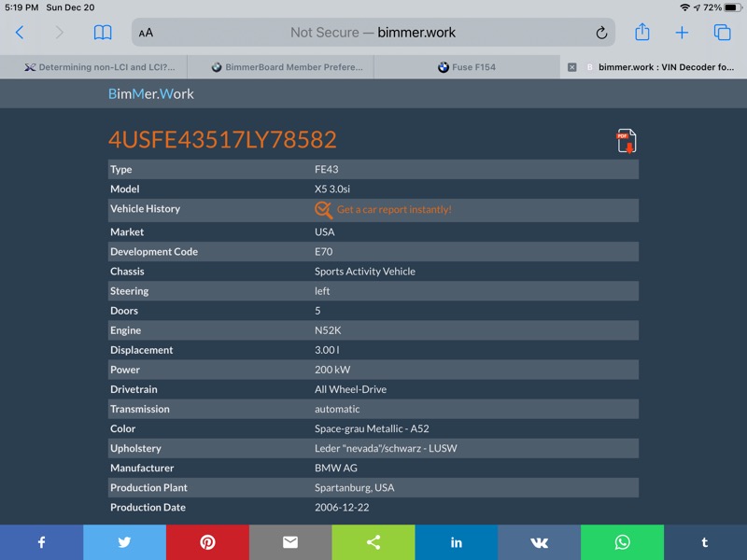Share page via WhatsApp
747x560 pixels.
pyautogui.click(x=622, y=542)
